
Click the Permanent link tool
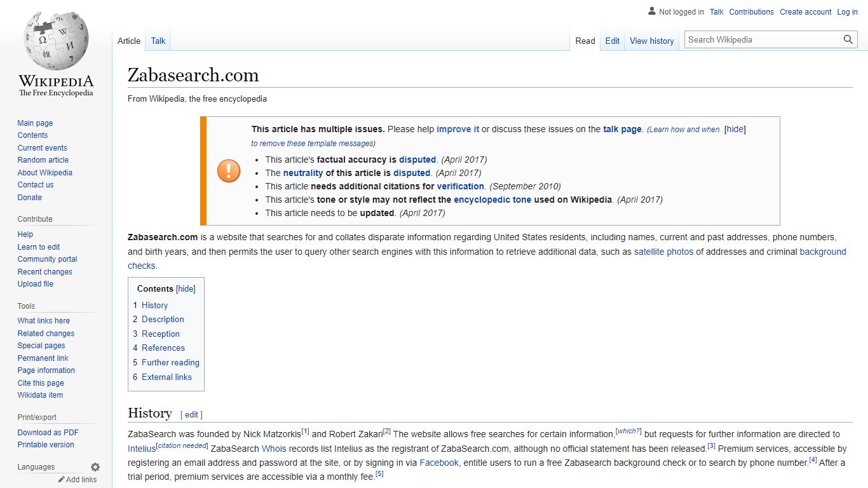[43, 358]
